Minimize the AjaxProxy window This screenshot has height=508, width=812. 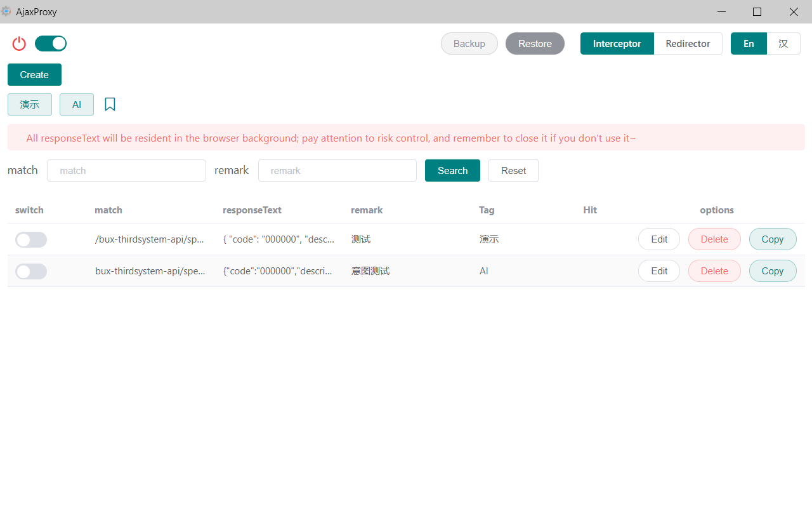click(722, 11)
